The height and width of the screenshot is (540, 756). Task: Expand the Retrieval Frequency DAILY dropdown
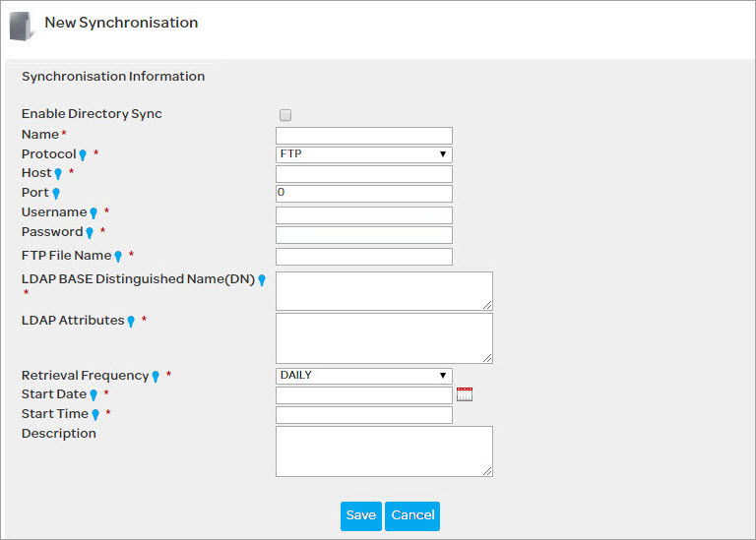(x=363, y=375)
